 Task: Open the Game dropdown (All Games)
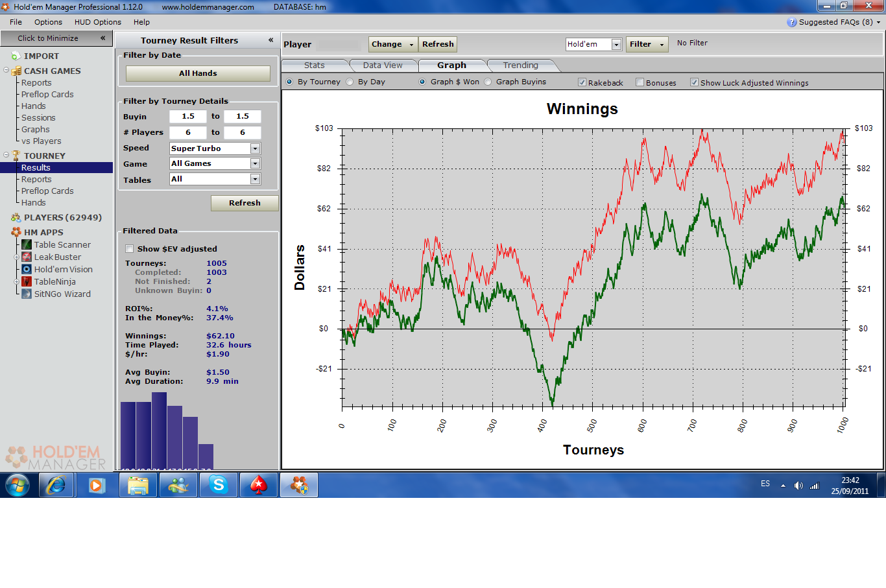click(x=255, y=164)
